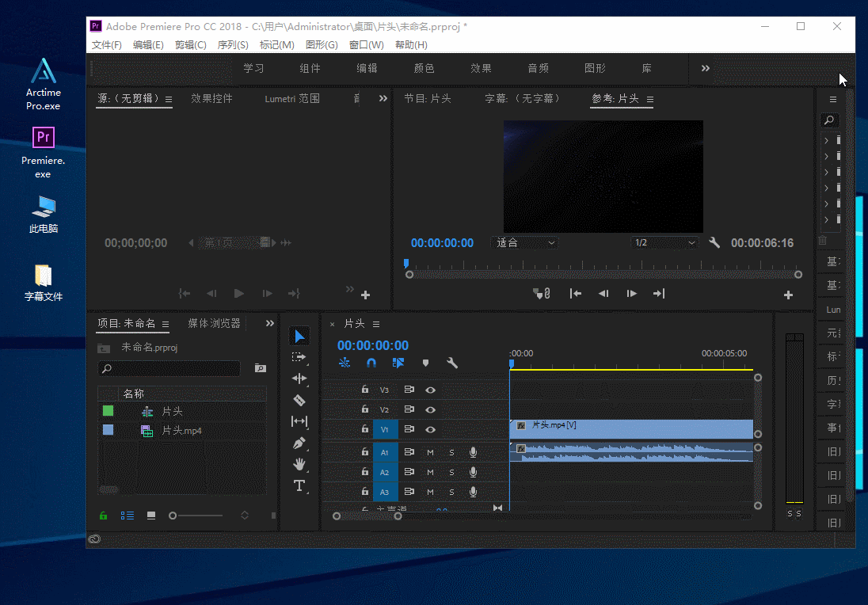Select the Razor tool
This screenshot has height=605, width=868.
299,400
